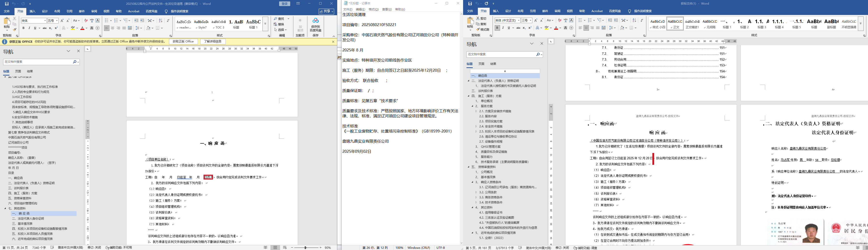
Task: Click 替换 replace in left Word ribbon
Action: [x=279, y=24]
